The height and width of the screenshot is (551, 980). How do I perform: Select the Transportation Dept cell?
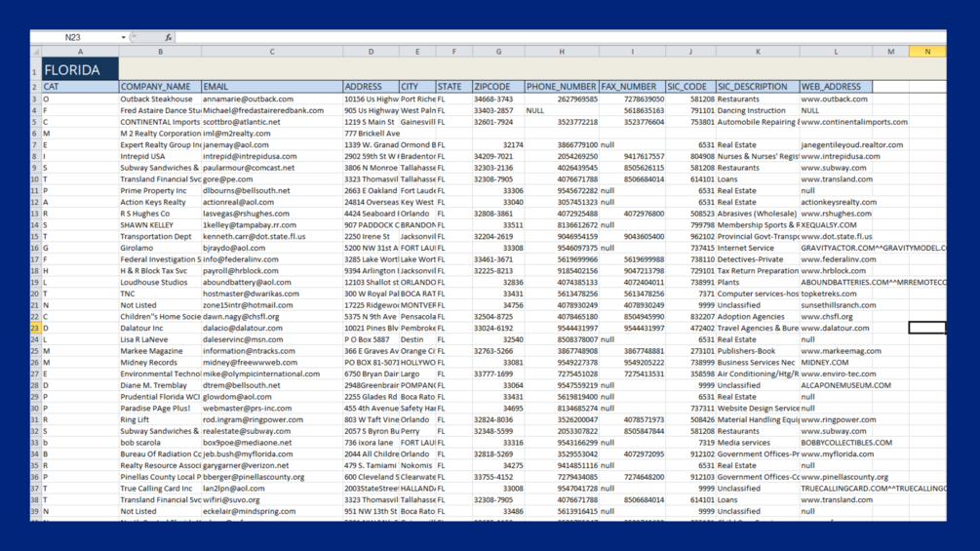tap(160, 236)
